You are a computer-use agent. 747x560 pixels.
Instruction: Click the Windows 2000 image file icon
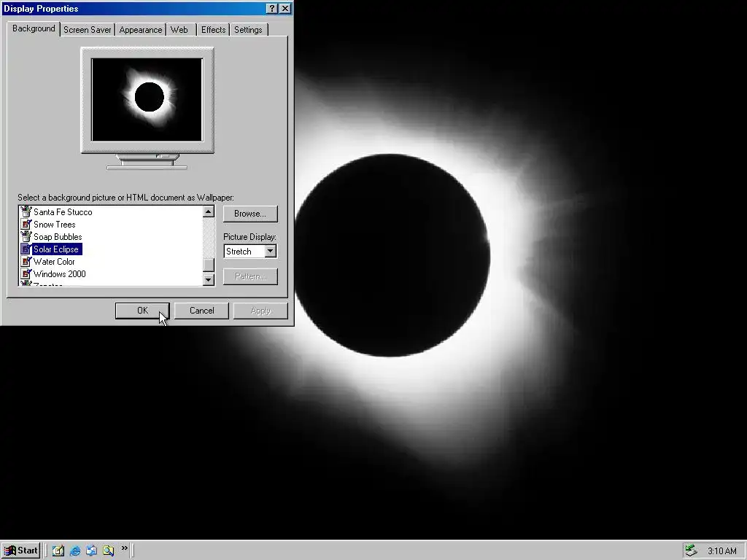tap(26, 273)
